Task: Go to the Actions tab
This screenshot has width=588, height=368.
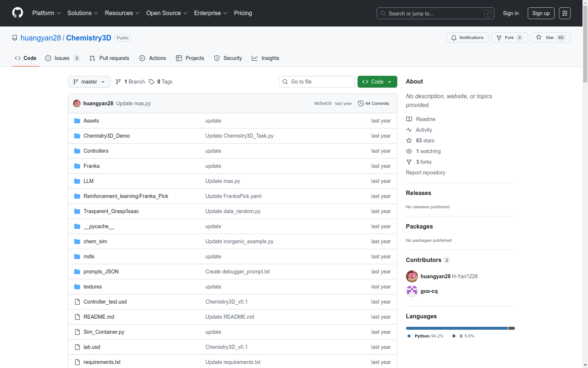Action: [153, 58]
